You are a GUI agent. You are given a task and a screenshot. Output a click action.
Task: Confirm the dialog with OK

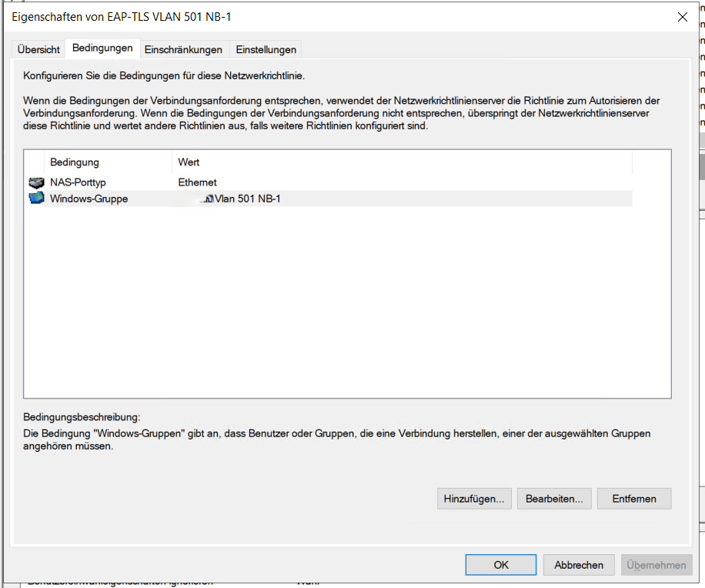click(x=501, y=565)
